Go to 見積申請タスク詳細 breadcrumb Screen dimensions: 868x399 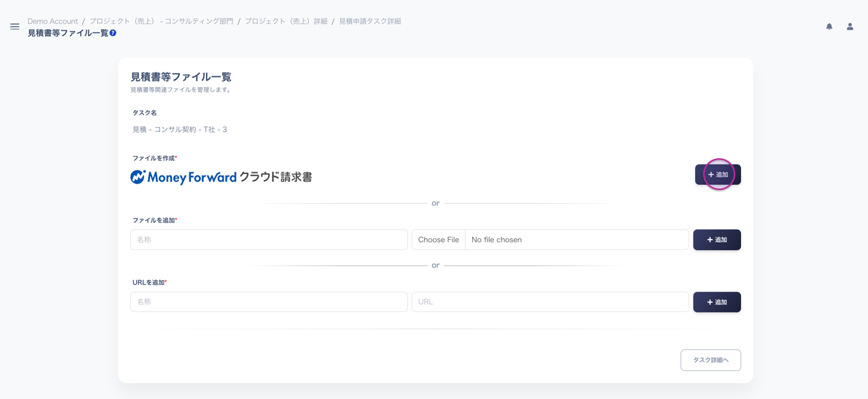coord(370,21)
